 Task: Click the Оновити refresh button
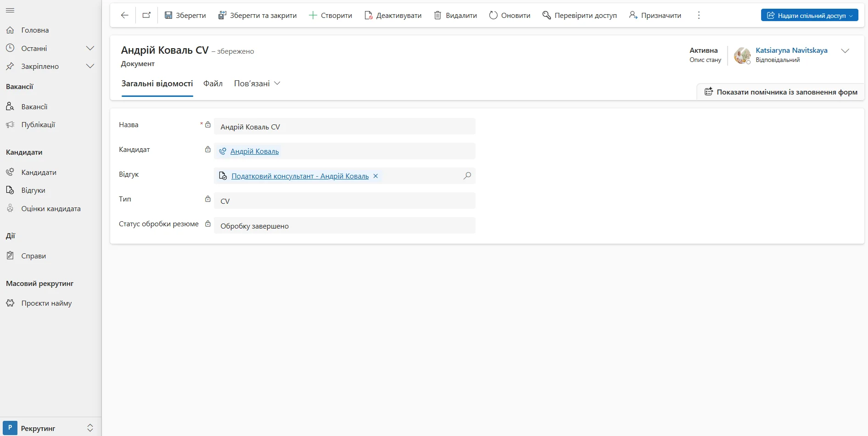coord(510,15)
